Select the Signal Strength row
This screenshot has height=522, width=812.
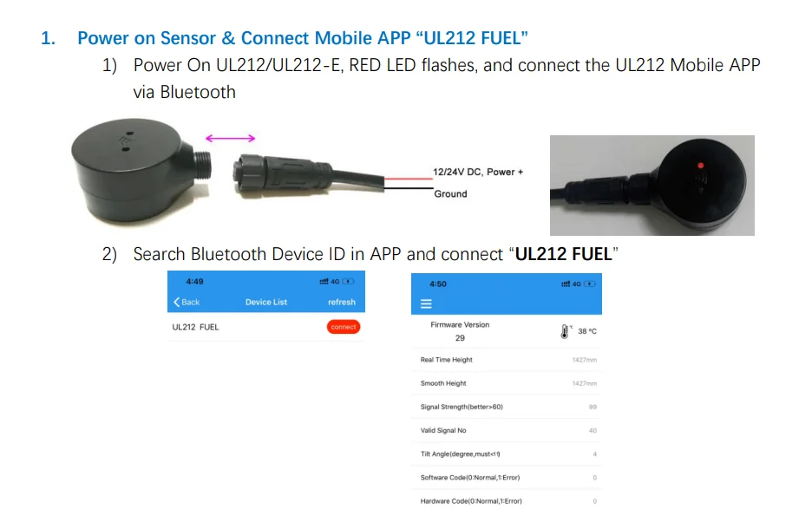507,407
